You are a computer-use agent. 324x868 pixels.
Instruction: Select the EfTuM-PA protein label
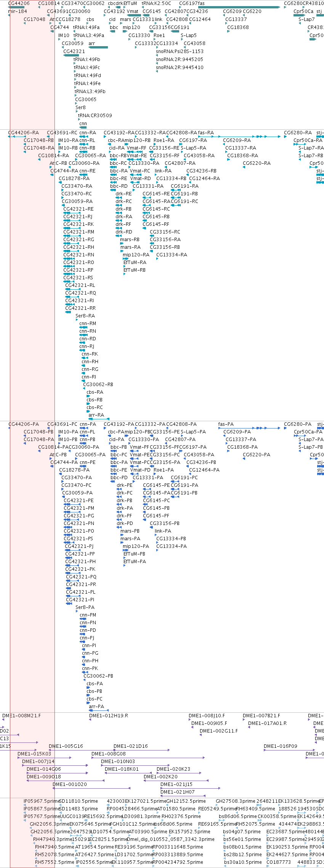coord(135,562)
